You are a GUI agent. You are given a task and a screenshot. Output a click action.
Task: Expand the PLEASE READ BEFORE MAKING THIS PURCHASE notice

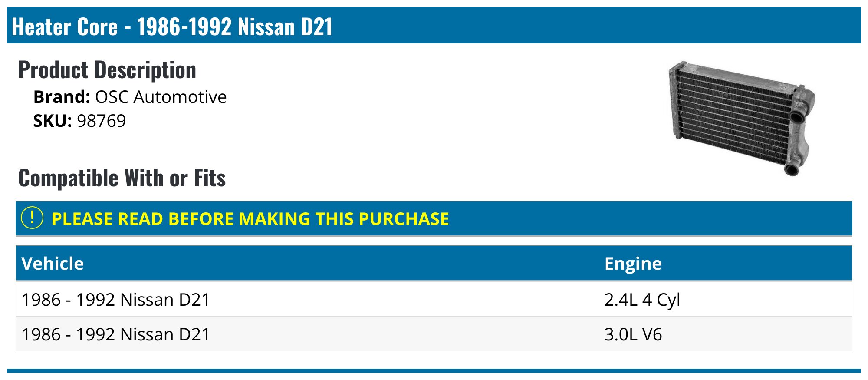[250, 219]
